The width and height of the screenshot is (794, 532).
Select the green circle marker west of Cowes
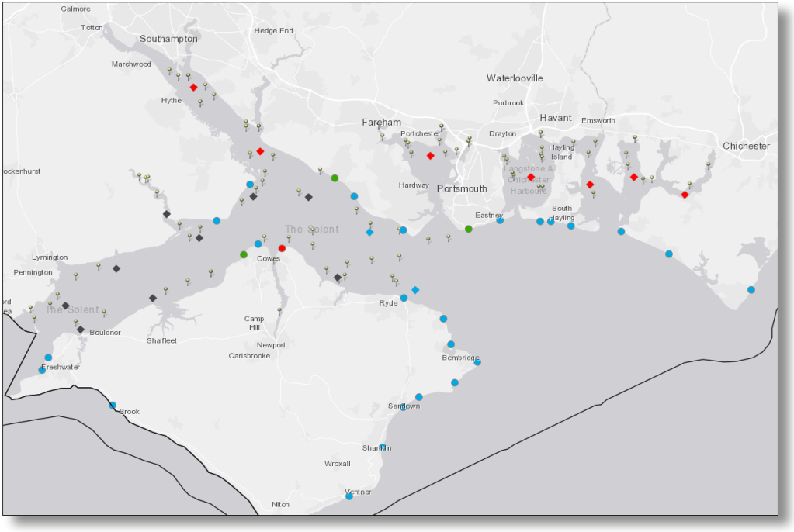pyautogui.click(x=244, y=254)
